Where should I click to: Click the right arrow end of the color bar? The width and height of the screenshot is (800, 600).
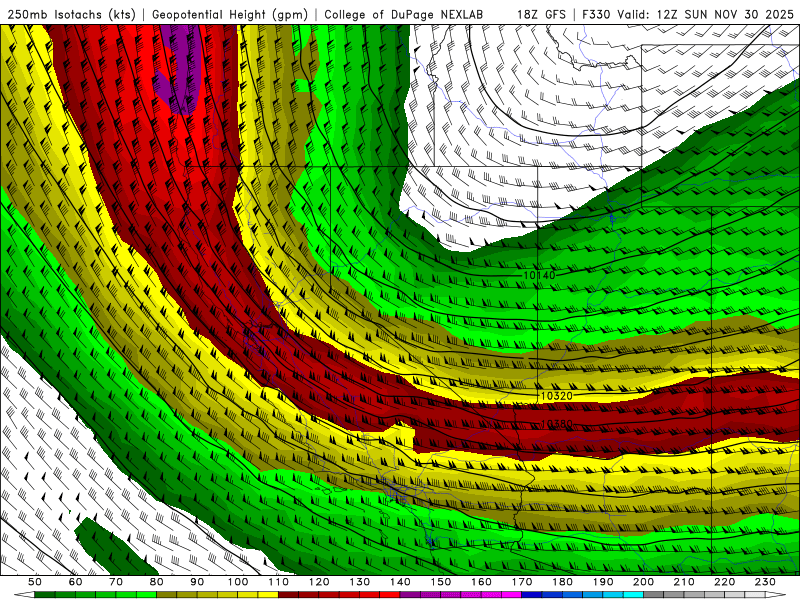click(x=776, y=595)
